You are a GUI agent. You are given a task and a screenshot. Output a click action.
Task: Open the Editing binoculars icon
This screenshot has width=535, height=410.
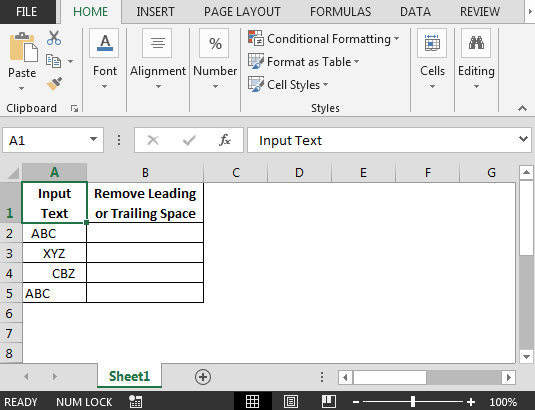(x=476, y=43)
